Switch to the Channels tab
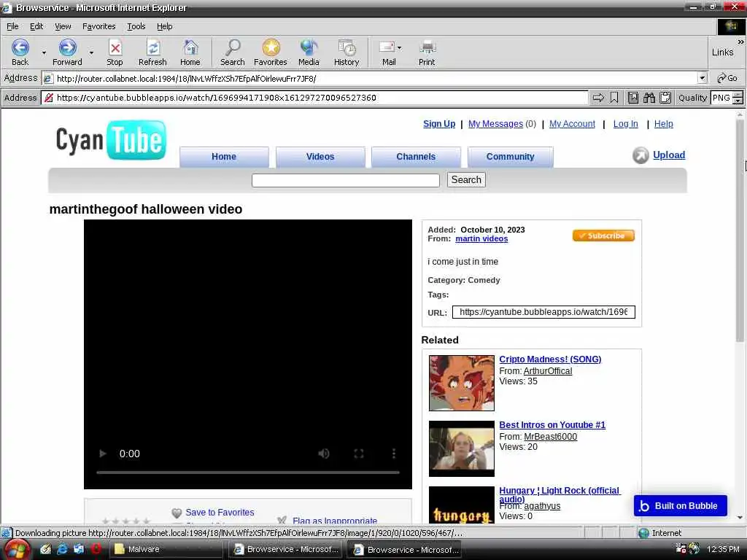 click(x=416, y=157)
